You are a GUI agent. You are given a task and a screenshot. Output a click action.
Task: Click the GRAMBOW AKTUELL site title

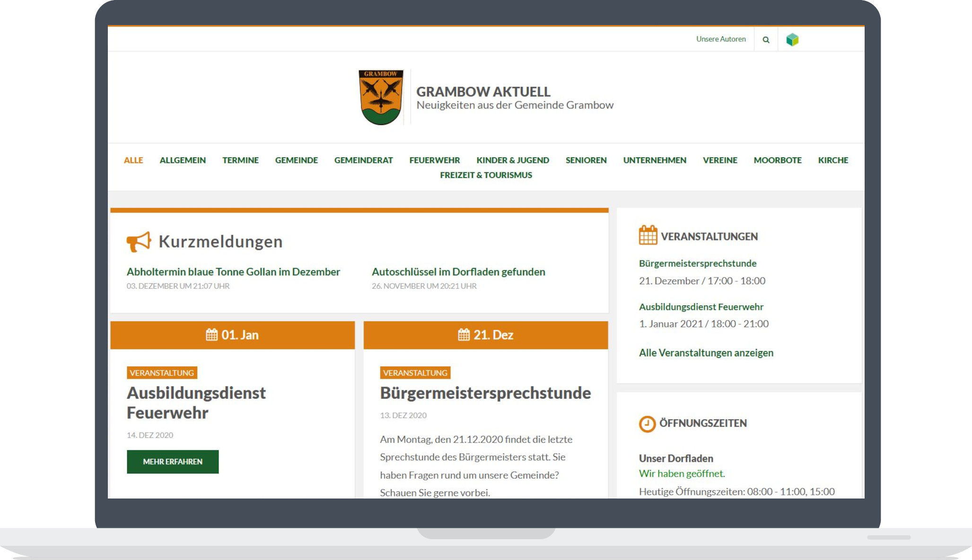click(483, 91)
